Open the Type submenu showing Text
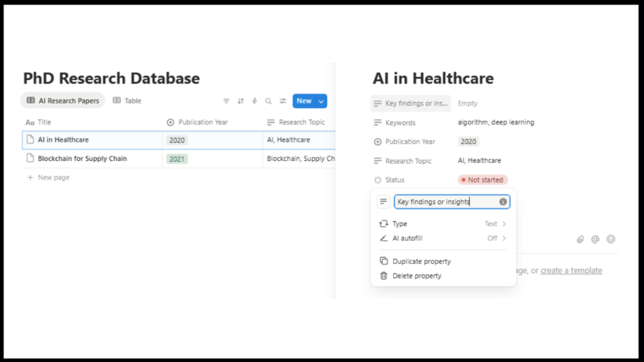This screenshot has width=644, height=362. (x=443, y=224)
